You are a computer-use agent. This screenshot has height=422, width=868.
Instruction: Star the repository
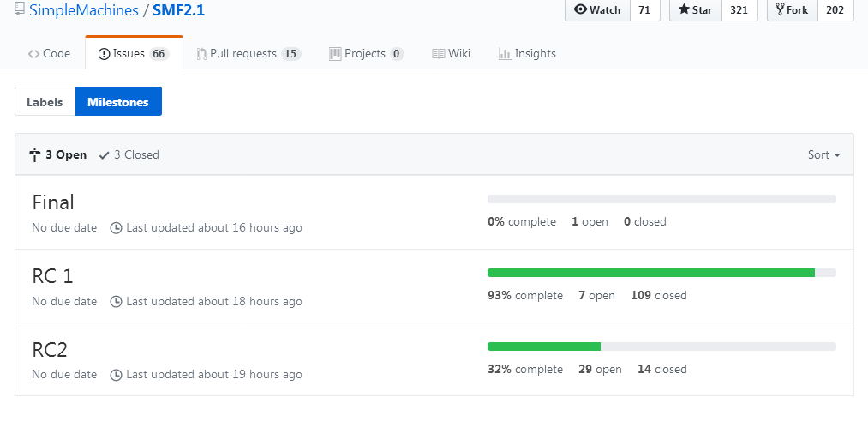695,9
